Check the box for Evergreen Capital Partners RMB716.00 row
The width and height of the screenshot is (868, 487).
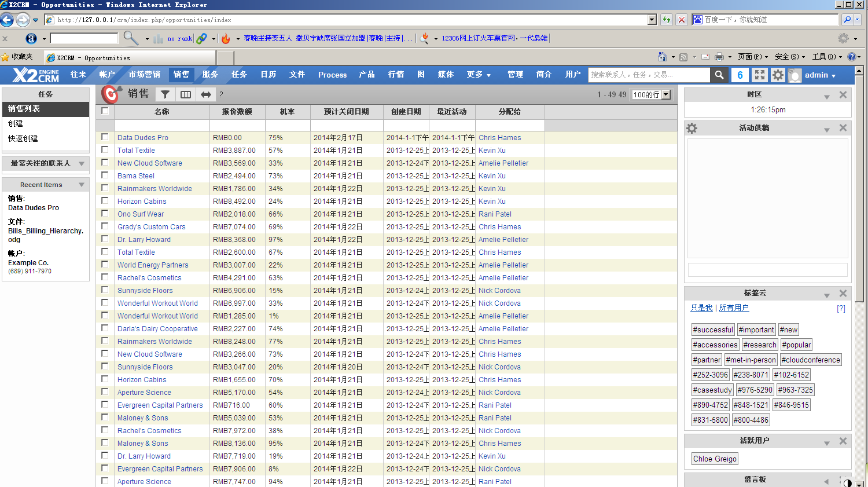pyautogui.click(x=105, y=405)
